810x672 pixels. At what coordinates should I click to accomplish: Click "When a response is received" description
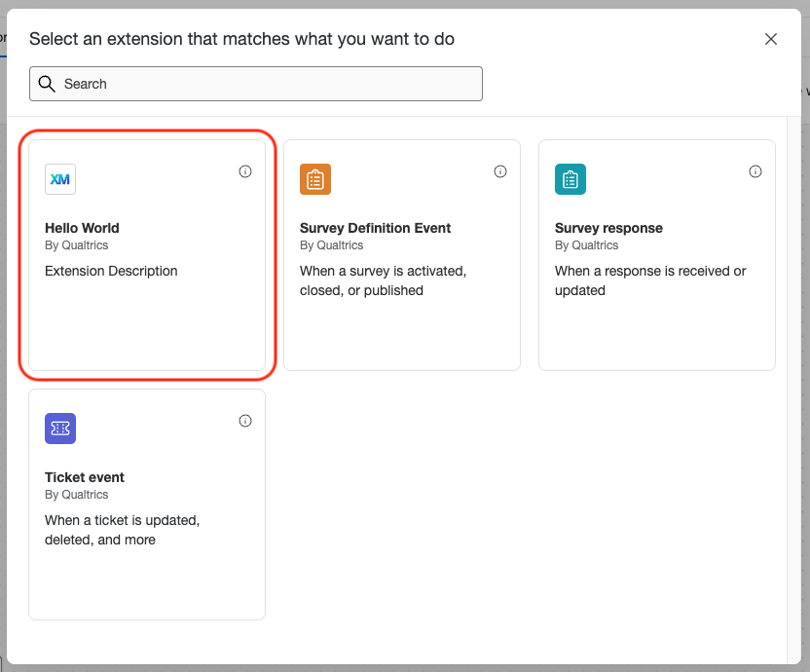pyautogui.click(x=650, y=280)
